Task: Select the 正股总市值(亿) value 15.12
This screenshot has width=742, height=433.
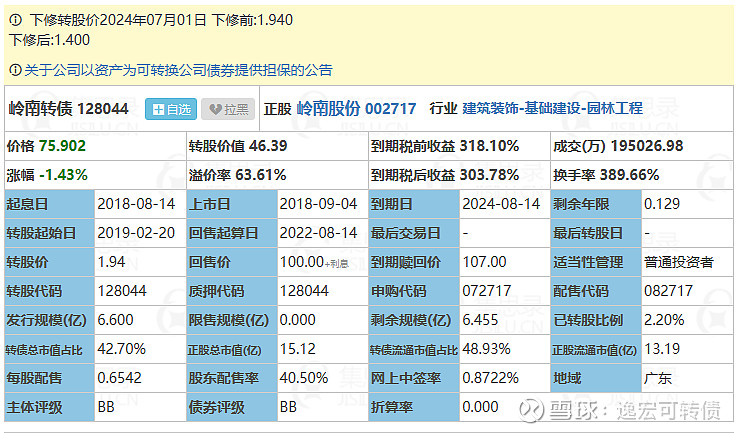Action: (298, 349)
